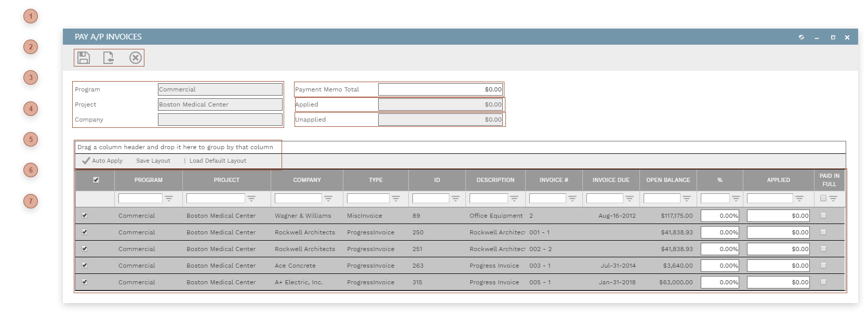The width and height of the screenshot is (868, 315).
Task: Select the Jul-31-2014 invoice due cell
Action: [x=618, y=266]
